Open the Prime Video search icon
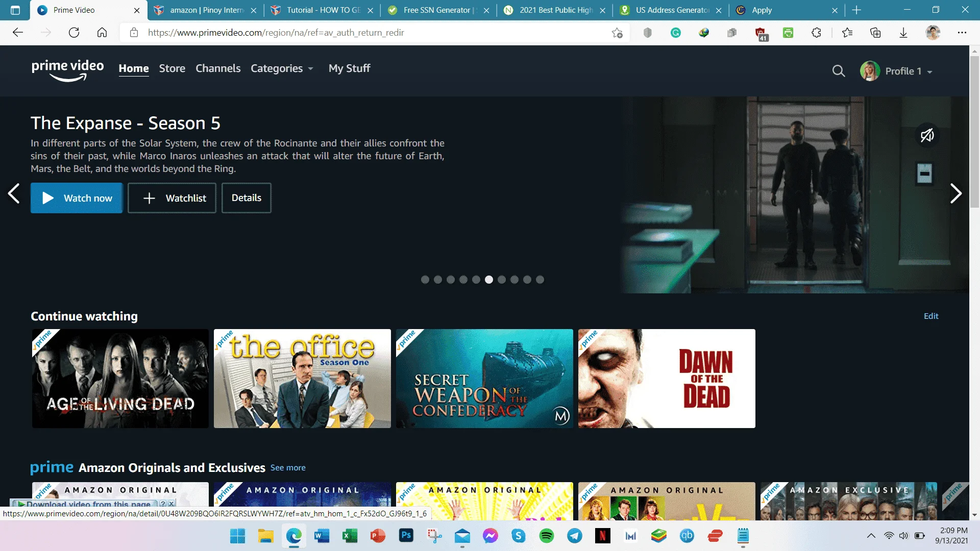The image size is (980, 551). (839, 71)
